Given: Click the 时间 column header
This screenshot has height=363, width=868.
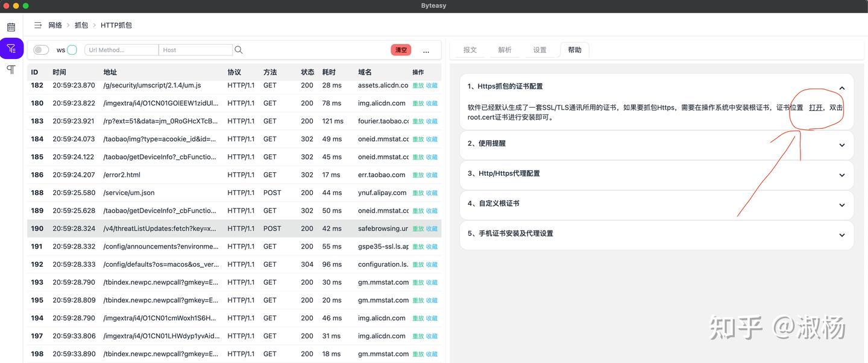Looking at the screenshot, I should [59, 72].
